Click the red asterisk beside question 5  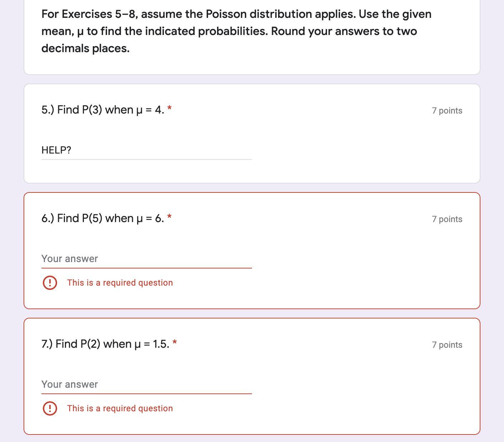click(169, 108)
